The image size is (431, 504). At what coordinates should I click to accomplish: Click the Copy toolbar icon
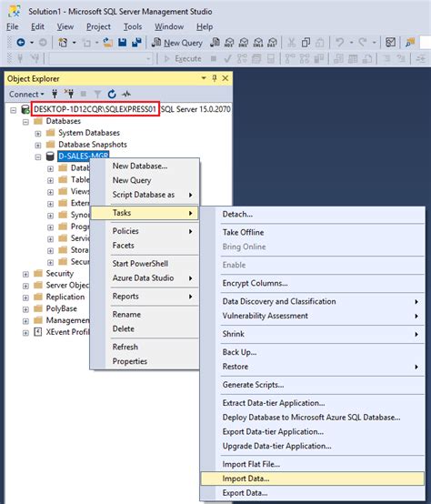[306, 42]
